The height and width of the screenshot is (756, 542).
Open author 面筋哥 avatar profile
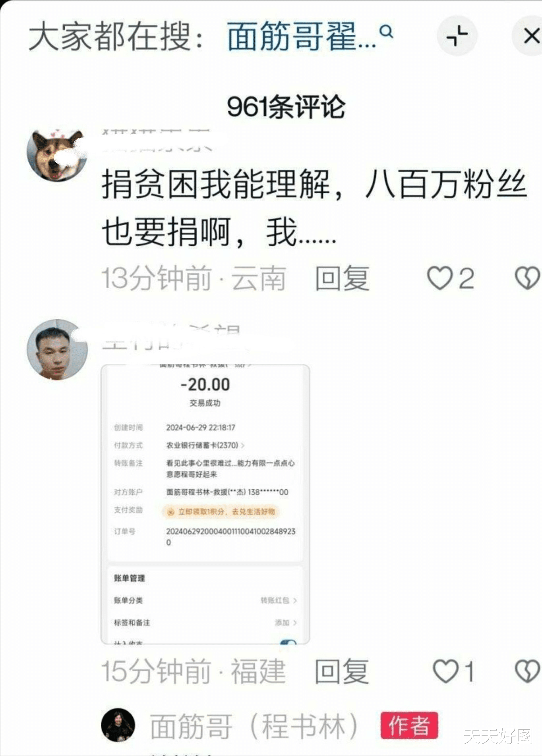point(118,725)
